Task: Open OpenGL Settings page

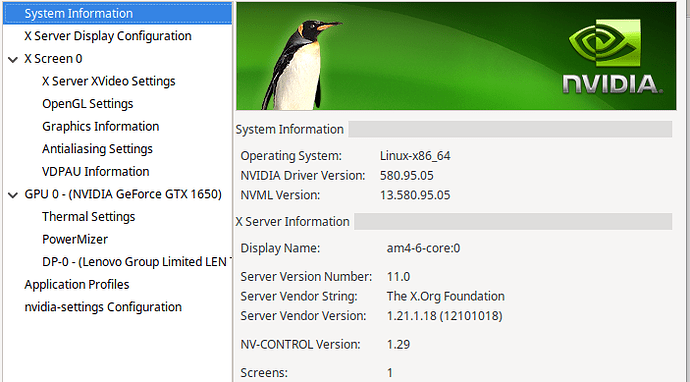Action: (88, 104)
